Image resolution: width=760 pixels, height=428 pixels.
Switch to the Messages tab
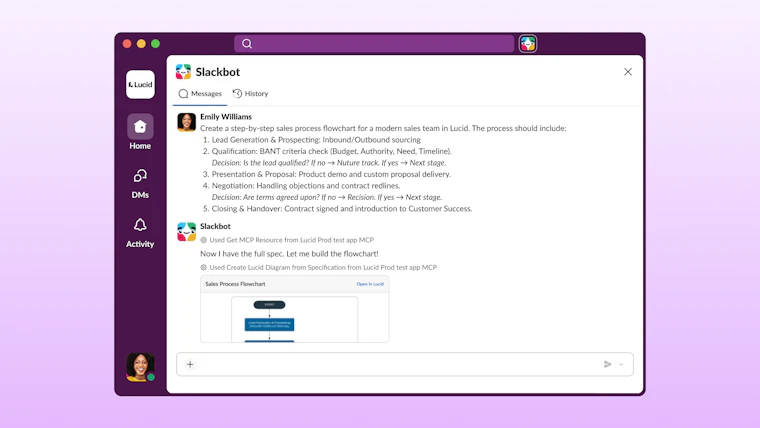click(200, 94)
